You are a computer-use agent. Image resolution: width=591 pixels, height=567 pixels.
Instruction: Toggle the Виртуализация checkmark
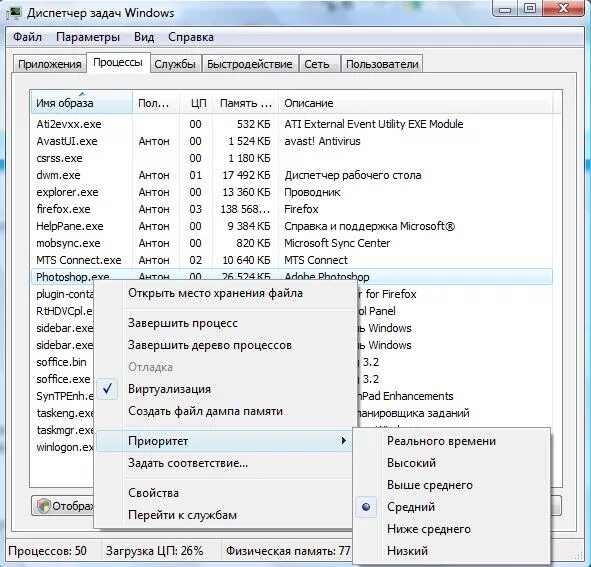click(107, 389)
